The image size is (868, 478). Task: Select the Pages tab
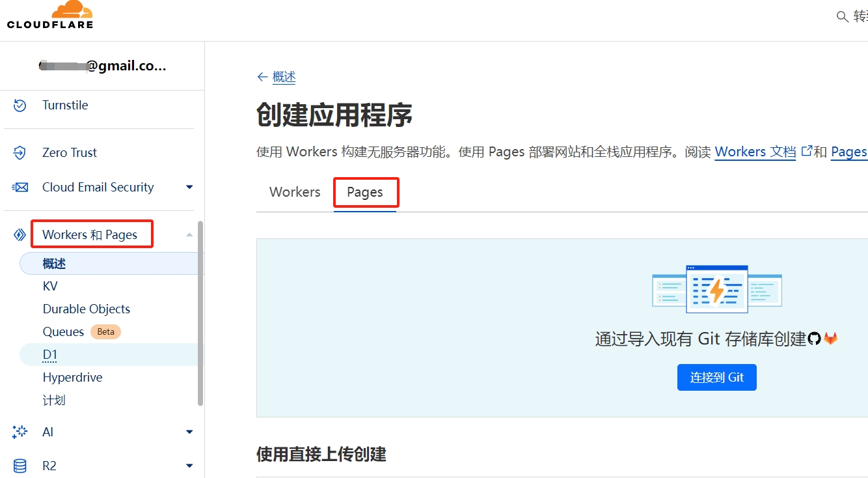coord(365,192)
